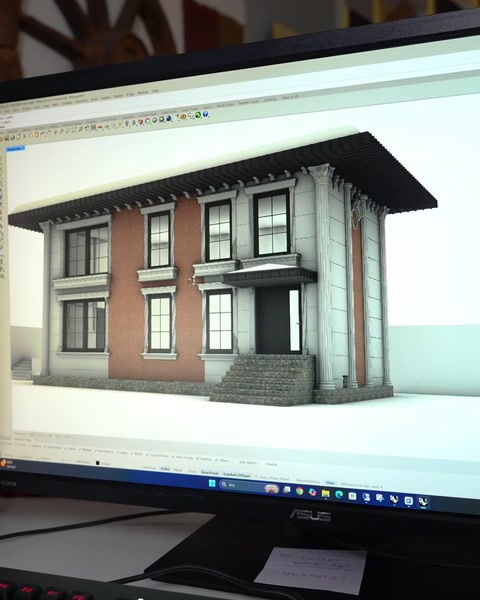The width and height of the screenshot is (480, 600).
Task: Click the Disable filter button
Action: point(271,464)
